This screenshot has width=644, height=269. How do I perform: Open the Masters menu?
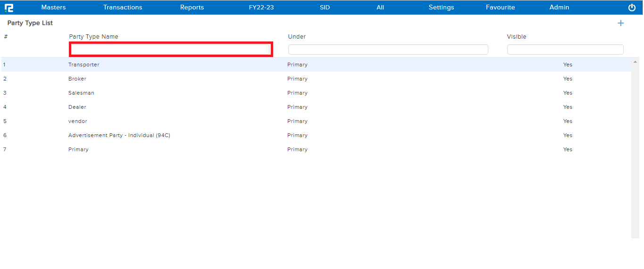(53, 8)
